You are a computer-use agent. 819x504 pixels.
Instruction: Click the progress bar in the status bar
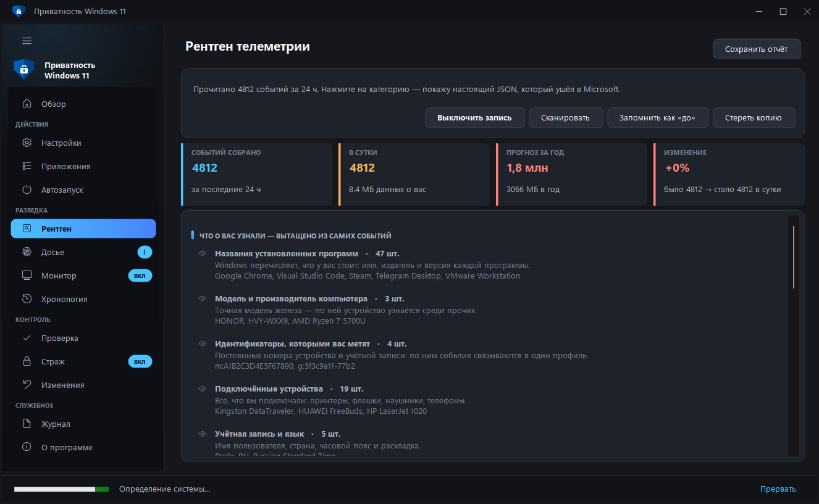click(61, 489)
